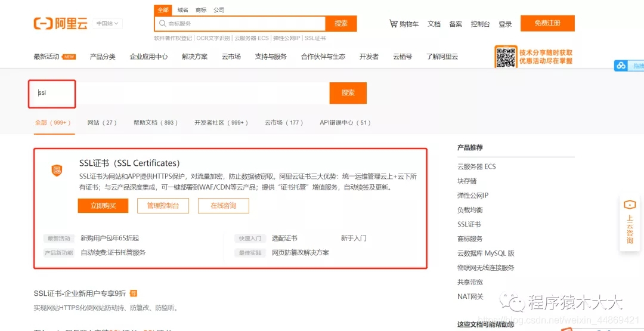Click the Aliyun logo
The width and height of the screenshot is (644, 331).
pos(60,24)
